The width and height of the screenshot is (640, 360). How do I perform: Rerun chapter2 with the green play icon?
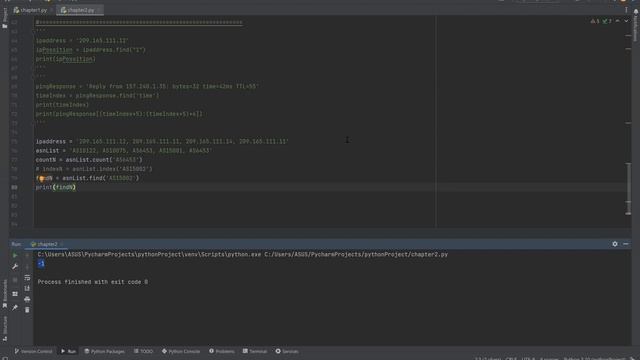pos(15,256)
